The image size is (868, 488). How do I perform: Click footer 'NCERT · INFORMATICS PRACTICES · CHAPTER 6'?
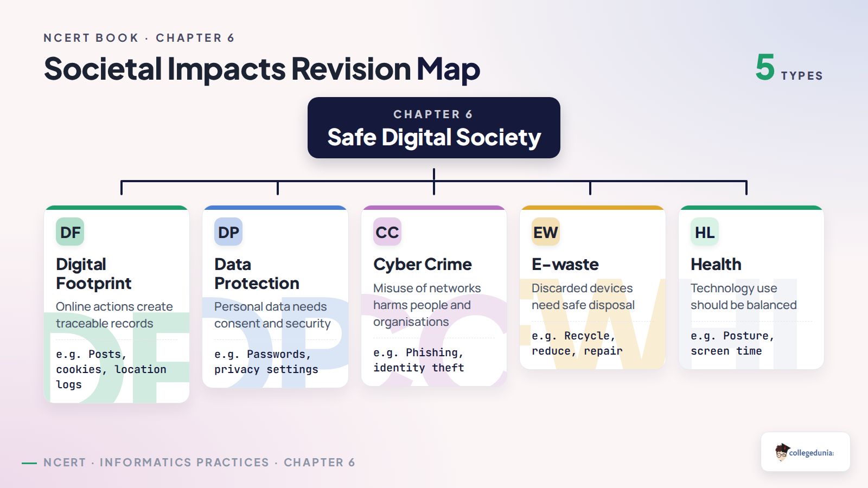pyautogui.click(x=199, y=463)
